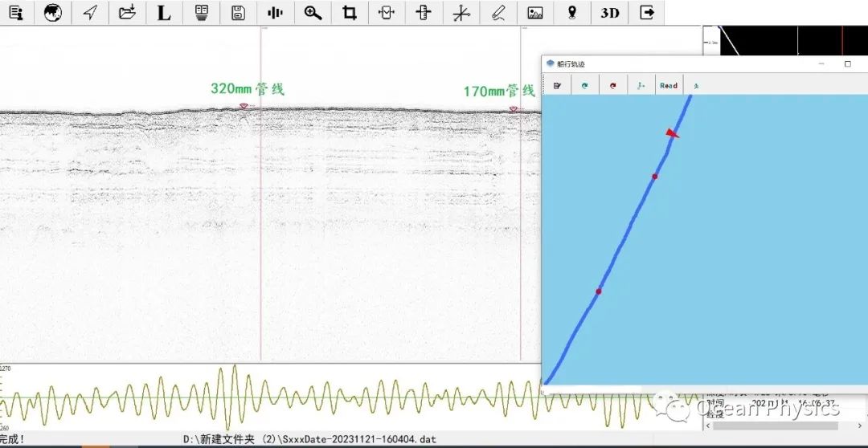Maximize the ship track window
Viewport: 868px width, 448px height.
point(847,63)
